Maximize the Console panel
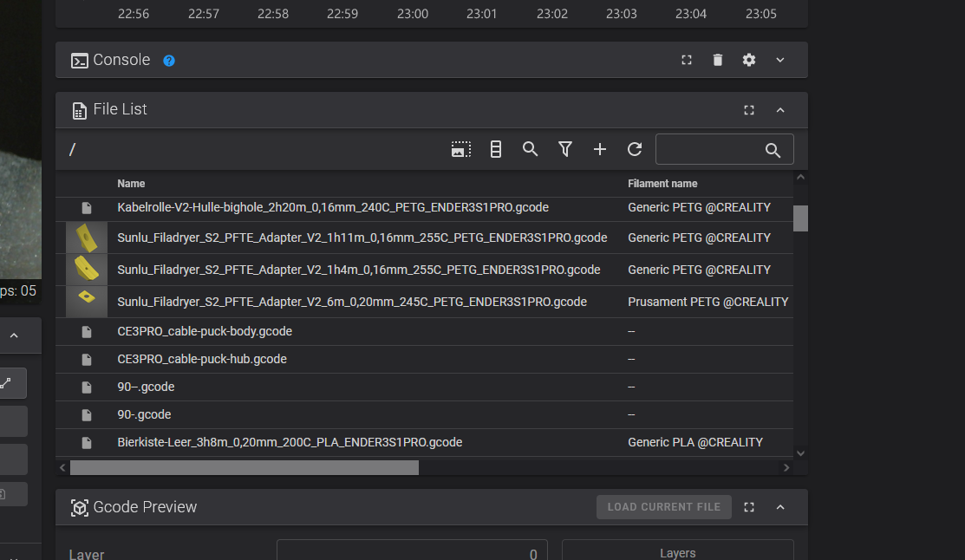 (x=686, y=60)
